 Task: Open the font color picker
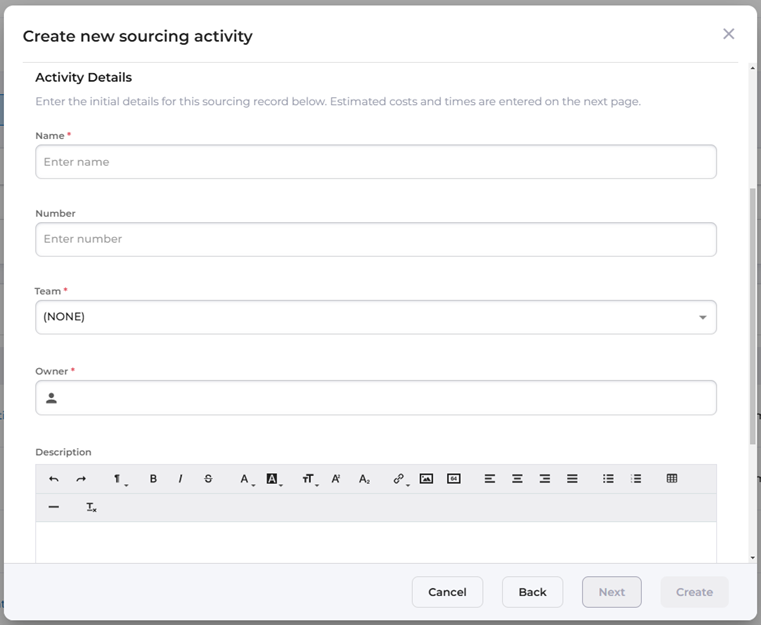246,479
